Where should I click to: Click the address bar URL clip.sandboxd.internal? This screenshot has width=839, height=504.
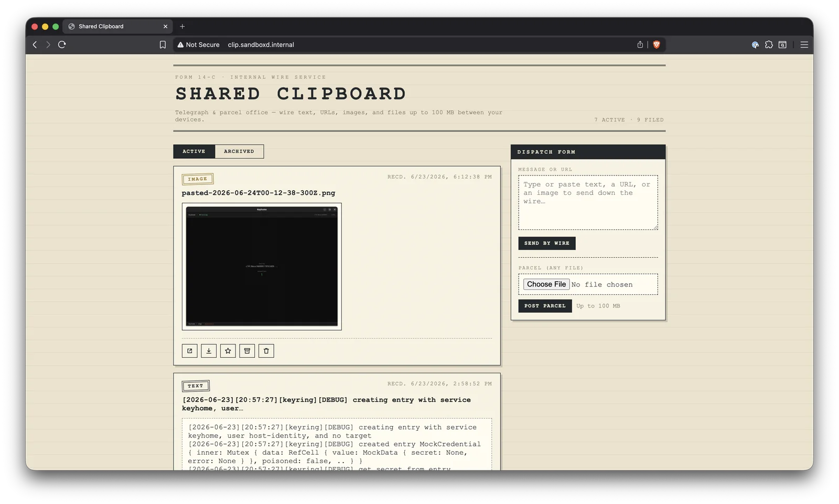tap(261, 45)
